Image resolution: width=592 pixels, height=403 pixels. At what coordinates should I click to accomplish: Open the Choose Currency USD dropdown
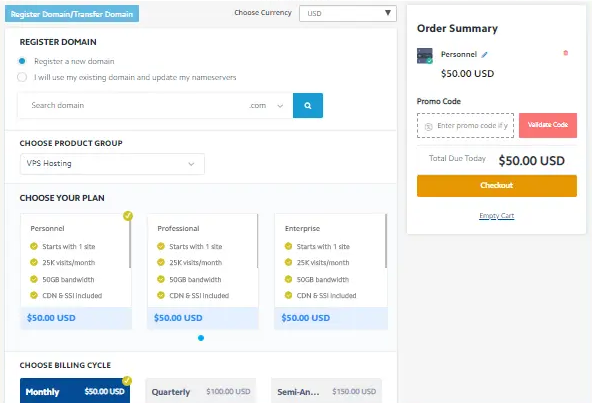pyautogui.click(x=348, y=14)
